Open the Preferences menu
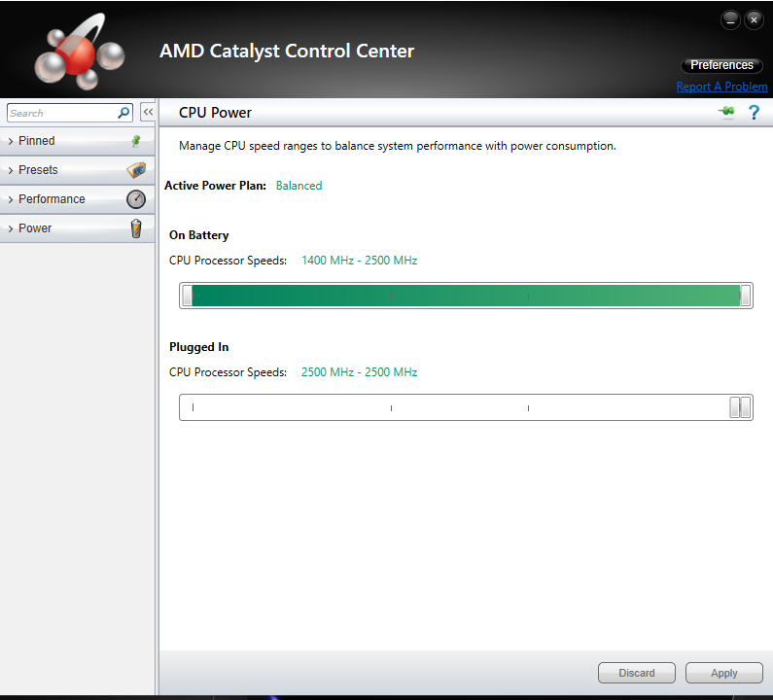 click(721, 65)
